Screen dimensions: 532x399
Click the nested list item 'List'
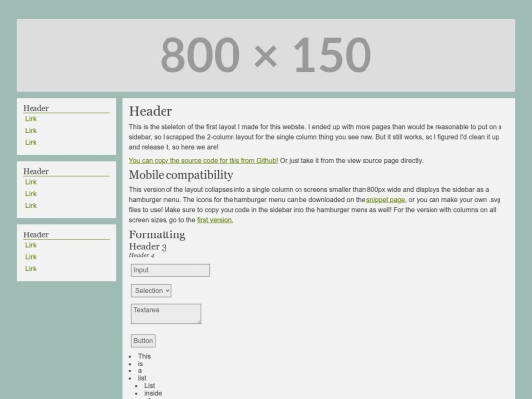[x=150, y=386]
